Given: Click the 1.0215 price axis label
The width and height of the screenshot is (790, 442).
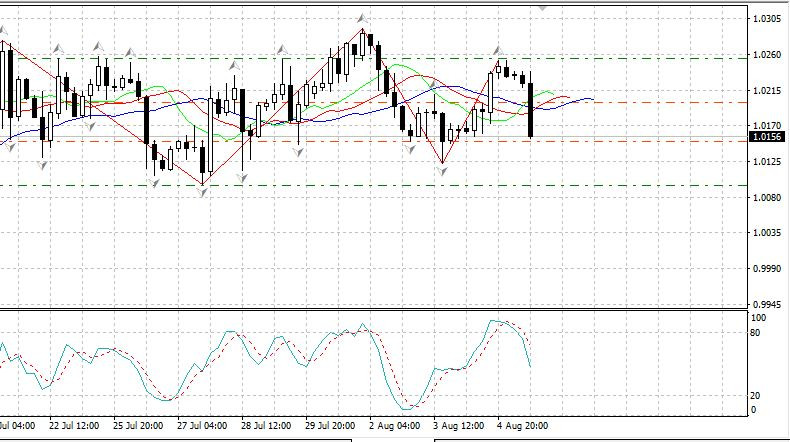Looking at the screenshot, I should pyautogui.click(x=766, y=91).
